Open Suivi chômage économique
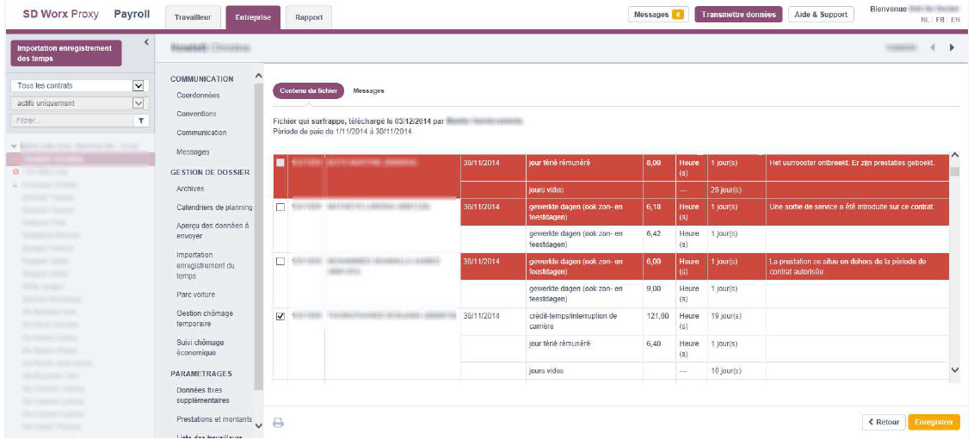980x440 pixels. point(200,347)
